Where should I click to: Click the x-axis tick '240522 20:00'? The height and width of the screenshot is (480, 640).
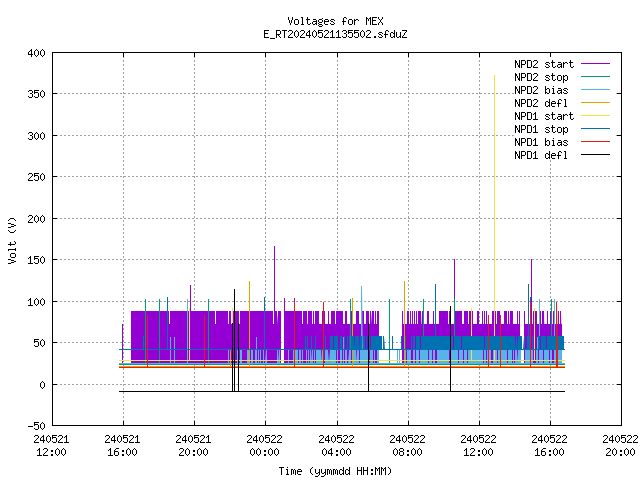(x=620, y=445)
